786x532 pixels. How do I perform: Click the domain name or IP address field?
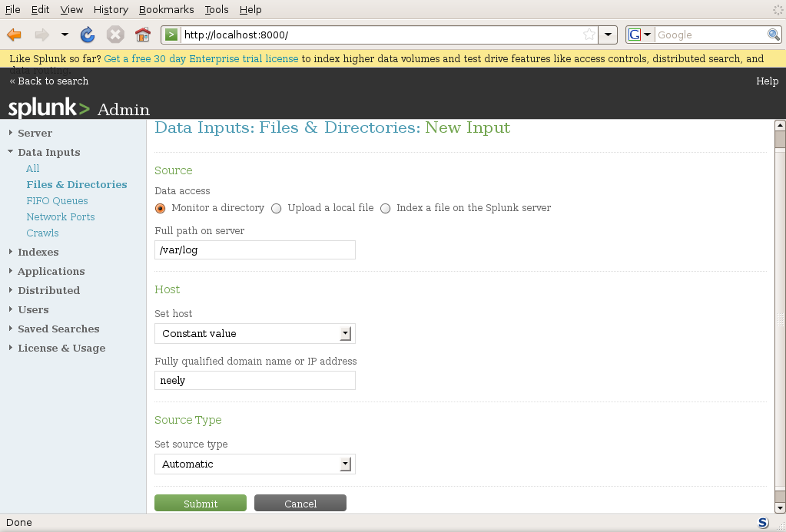(255, 381)
